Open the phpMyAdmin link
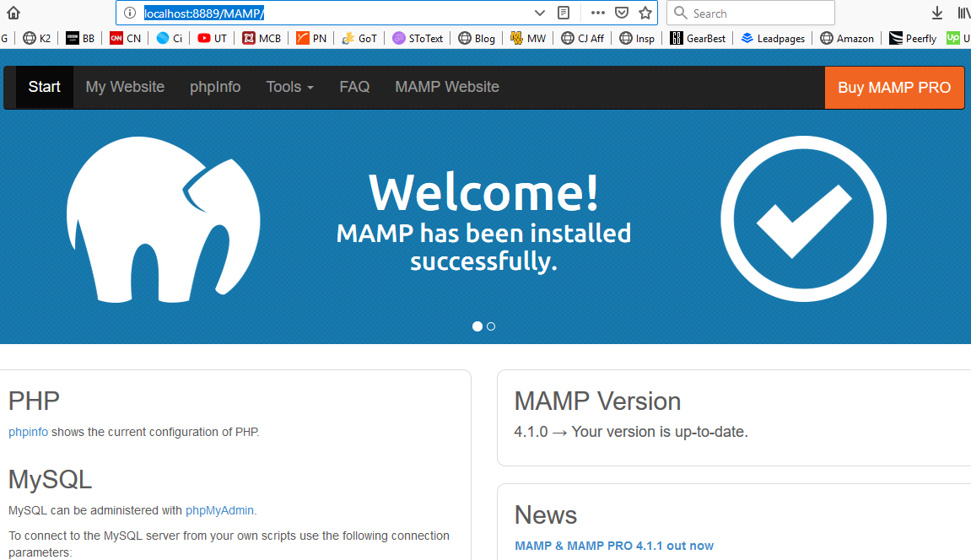This screenshot has height=560, width=971. [x=220, y=510]
